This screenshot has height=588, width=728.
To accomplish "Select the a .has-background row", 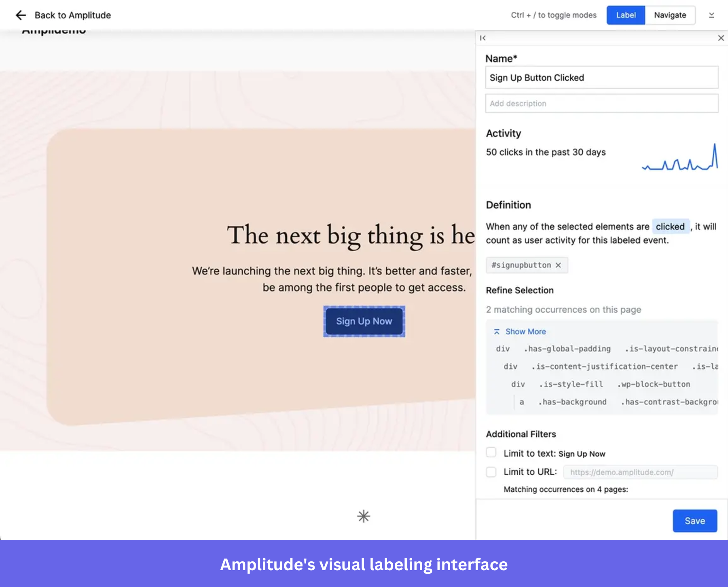I will (617, 402).
